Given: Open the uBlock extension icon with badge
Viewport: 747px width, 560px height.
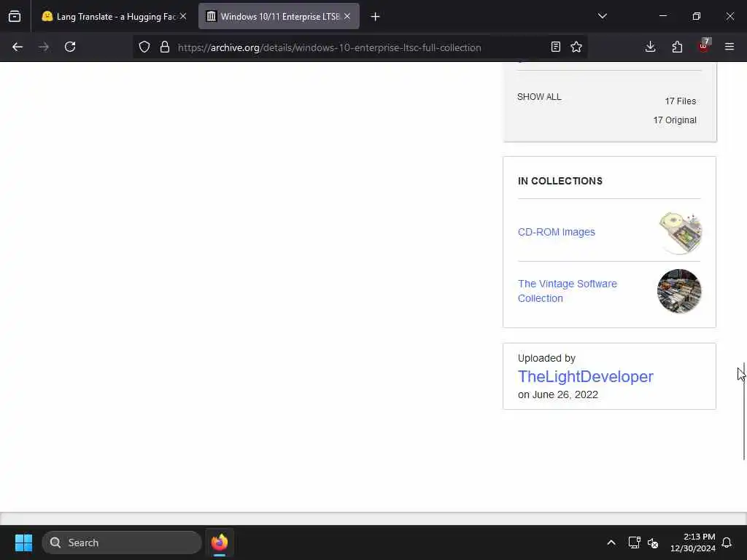Looking at the screenshot, I should click(x=704, y=46).
